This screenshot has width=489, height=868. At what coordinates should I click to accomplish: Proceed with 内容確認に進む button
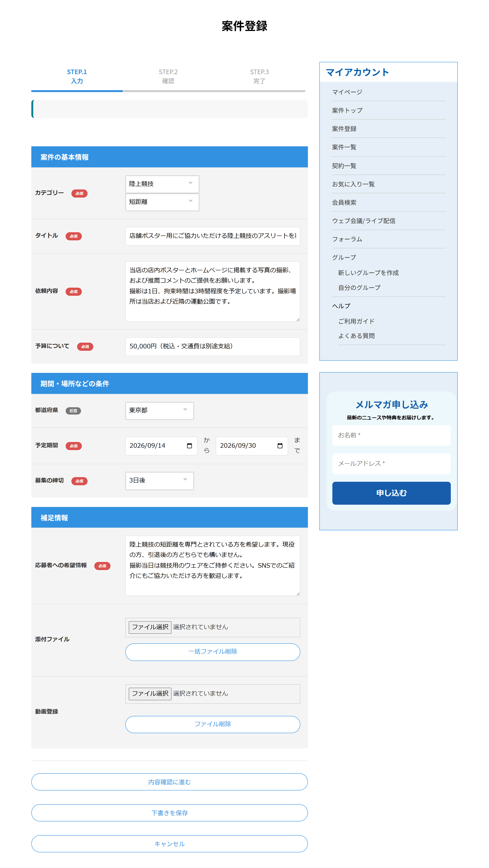[x=169, y=782]
